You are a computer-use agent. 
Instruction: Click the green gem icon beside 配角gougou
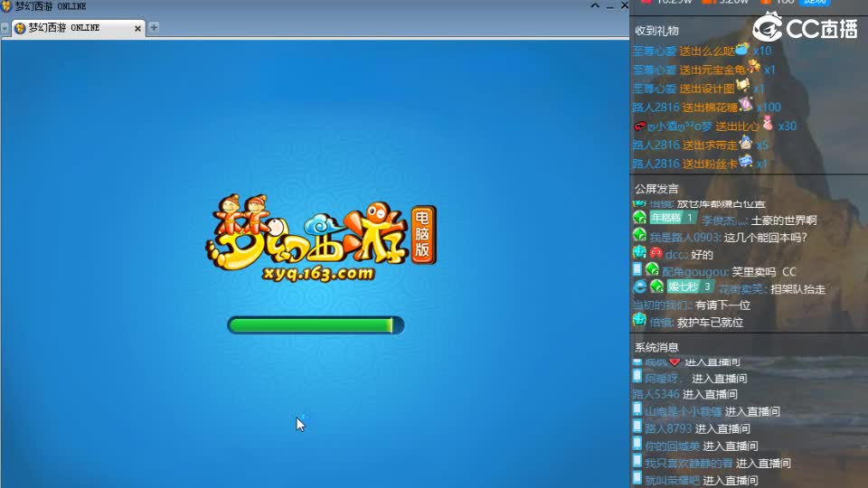point(652,269)
